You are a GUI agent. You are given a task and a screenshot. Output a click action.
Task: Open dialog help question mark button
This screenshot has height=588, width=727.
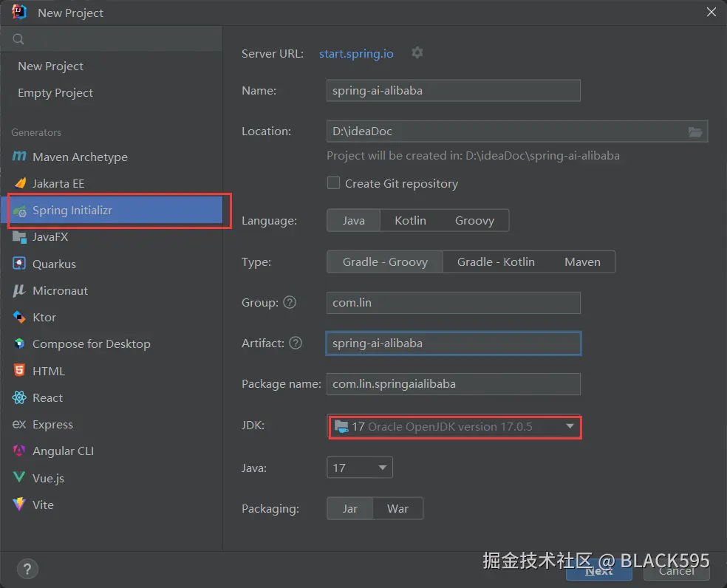click(27, 569)
